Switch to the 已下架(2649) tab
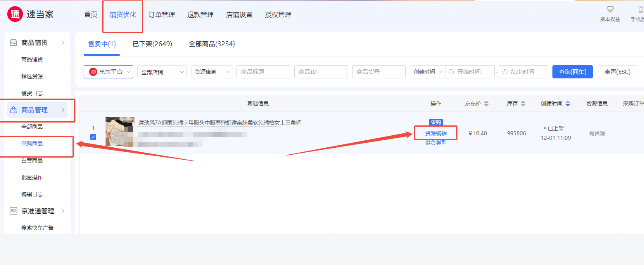The width and height of the screenshot is (644, 265). 152,44
